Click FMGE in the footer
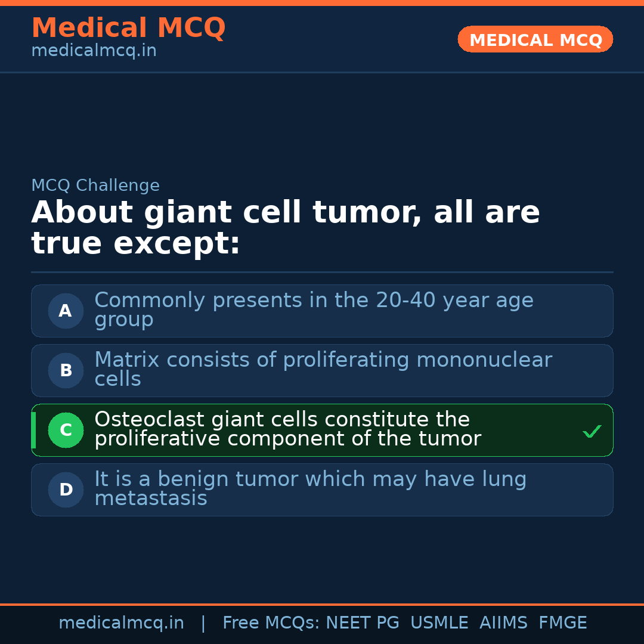Image resolution: width=644 pixels, height=644 pixels. [x=562, y=623]
